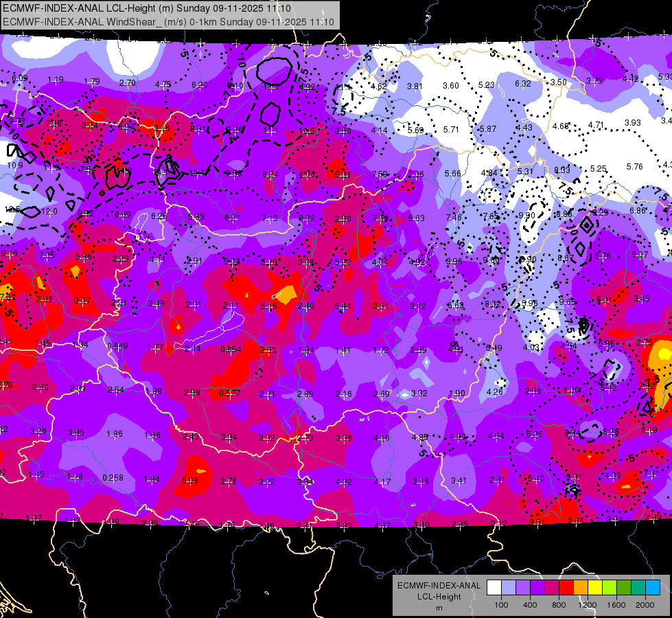Click the wind shear value 5.44
The height and width of the screenshot is (618, 672).
[x=343, y=306]
